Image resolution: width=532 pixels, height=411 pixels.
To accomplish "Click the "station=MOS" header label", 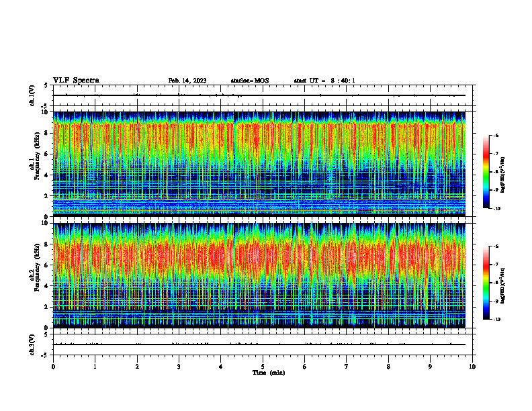I will click(250, 81).
